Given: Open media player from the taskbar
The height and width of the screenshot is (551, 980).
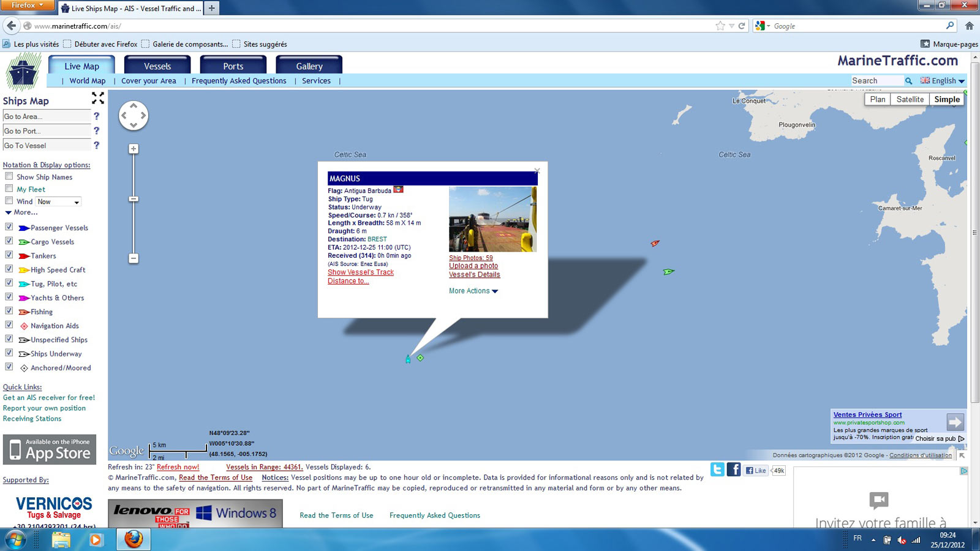Looking at the screenshot, I should point(96,539).
